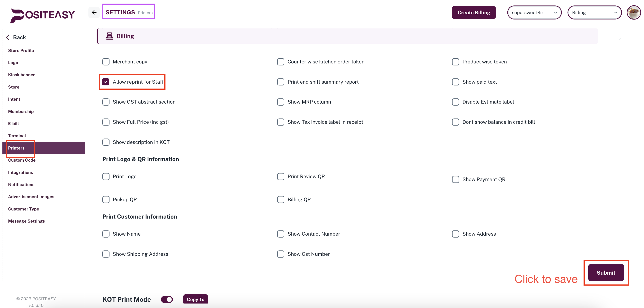Image resolution: width=644 pixels, height=308 pixels.
Task: Enable Show MRP column
Action: click(x=281, y=102)
